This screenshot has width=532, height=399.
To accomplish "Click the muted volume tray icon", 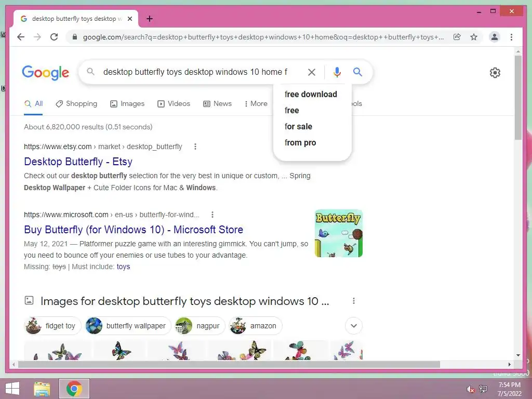I will pos(470,389).
